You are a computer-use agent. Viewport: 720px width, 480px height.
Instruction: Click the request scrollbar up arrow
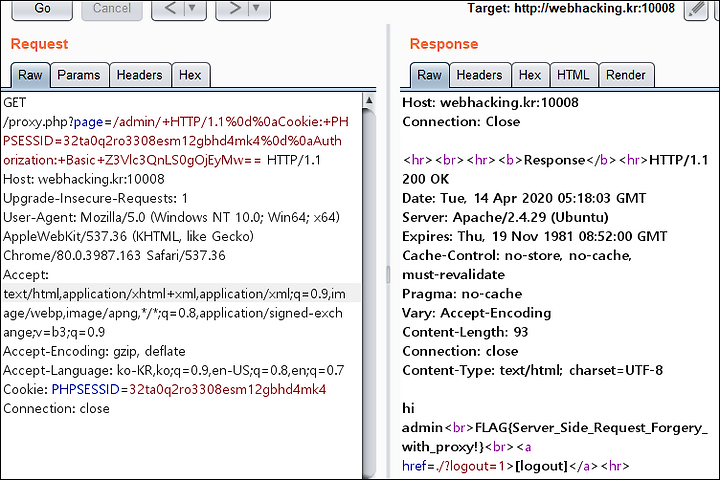click(369, 100)
